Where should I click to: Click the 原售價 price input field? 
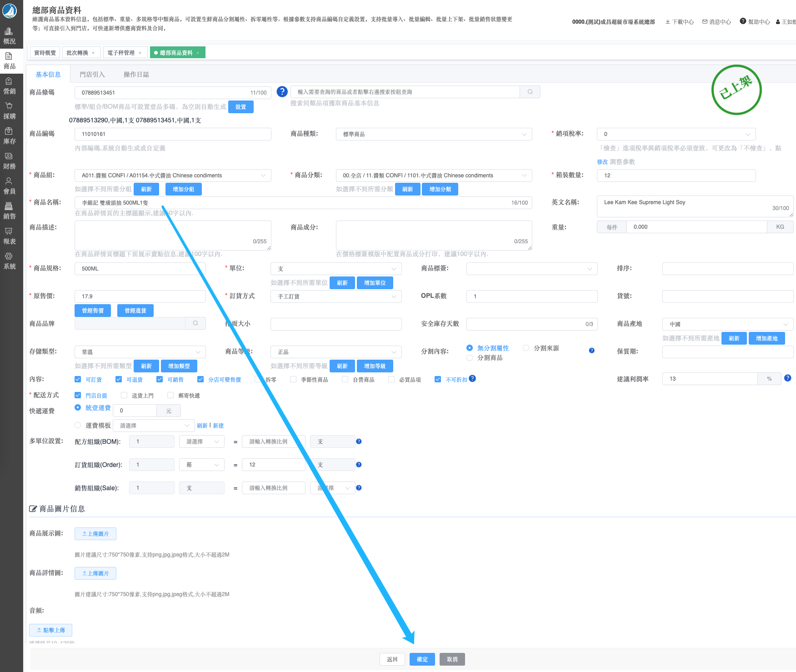pyautogui.click(x=140, y=296)
